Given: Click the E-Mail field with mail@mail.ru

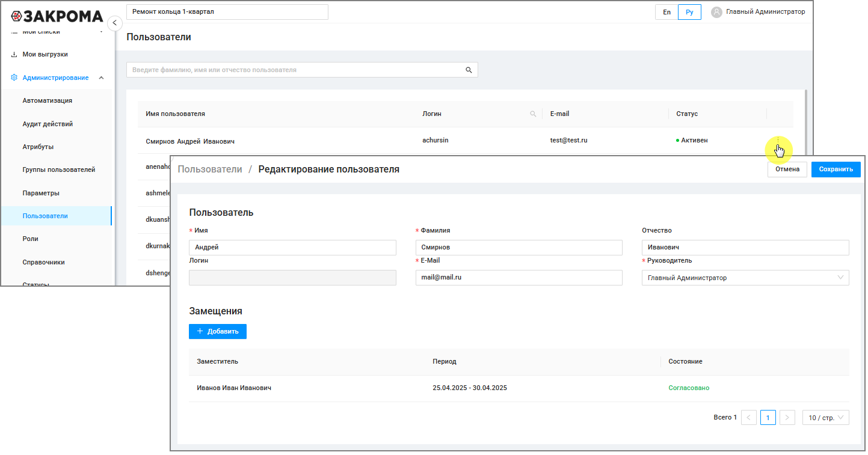Looking at the screenshot, I should 519,278.
